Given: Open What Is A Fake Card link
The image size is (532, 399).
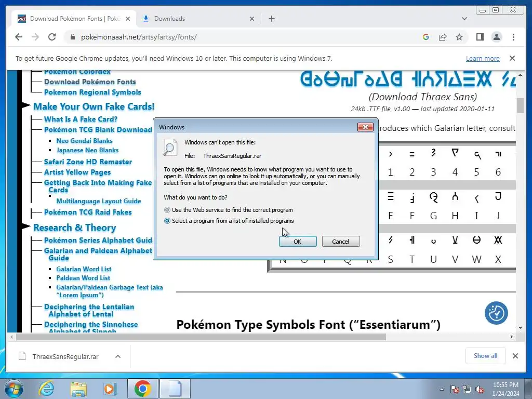Looking at the screenshot, I should coord(81,119).
